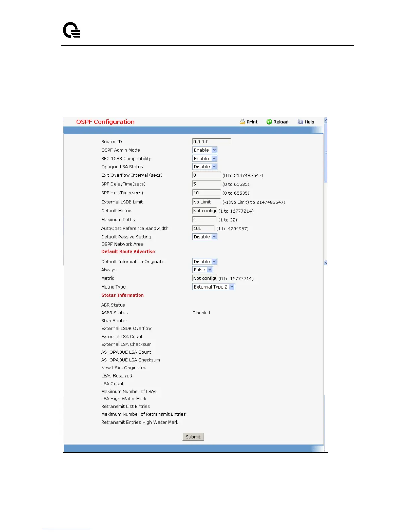Click the LSA High Water Mark label
Screen dimensions: 411x532
point(124,399)
